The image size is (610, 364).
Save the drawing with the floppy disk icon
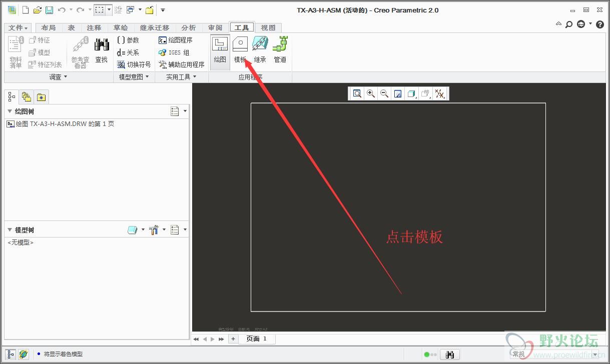[49, 10]
